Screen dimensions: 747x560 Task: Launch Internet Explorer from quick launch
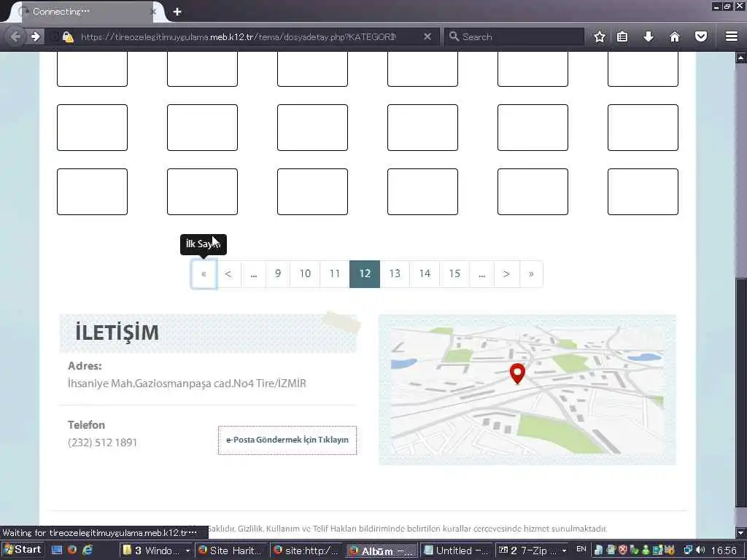coord(88,550)
